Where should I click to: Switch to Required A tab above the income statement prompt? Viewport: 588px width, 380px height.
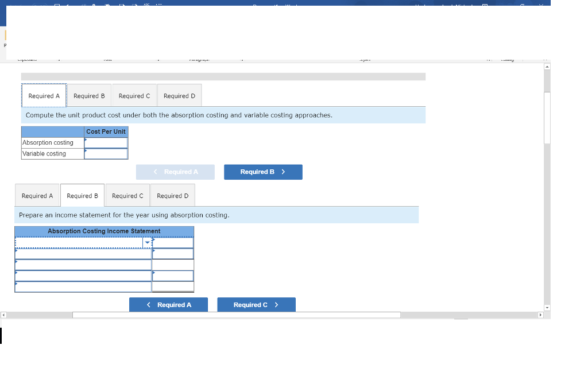click(37, 196)
